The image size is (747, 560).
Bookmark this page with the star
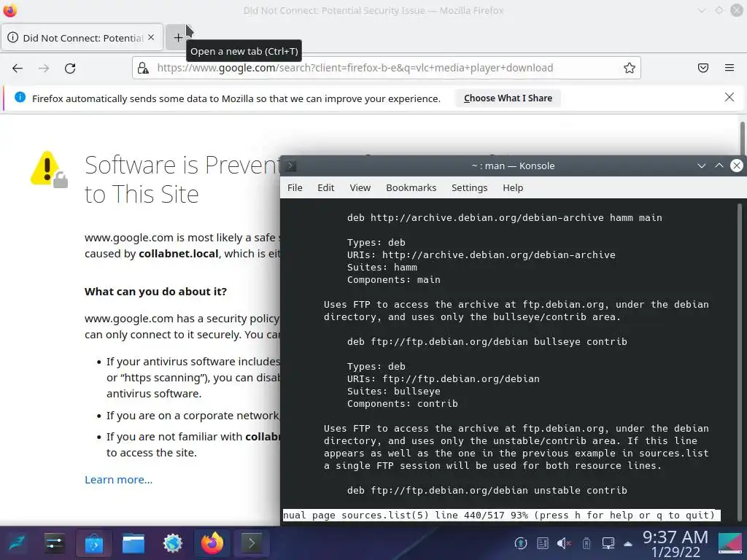tap(630, 68)
